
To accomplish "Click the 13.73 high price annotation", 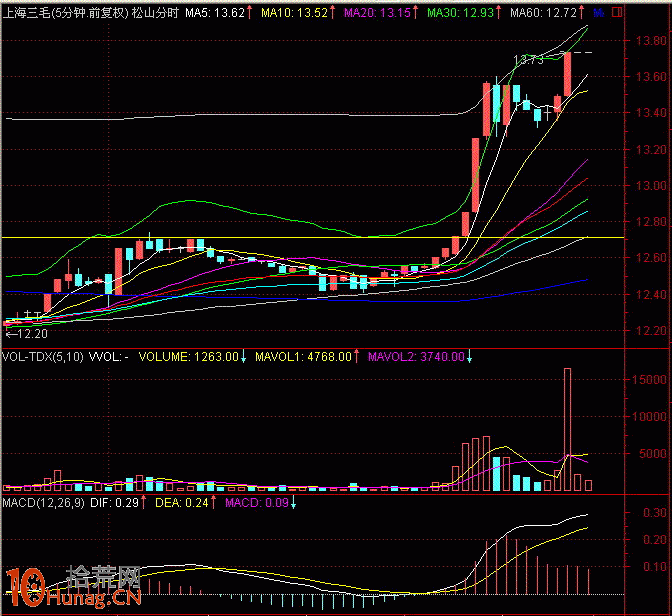I will click(528, 60).
